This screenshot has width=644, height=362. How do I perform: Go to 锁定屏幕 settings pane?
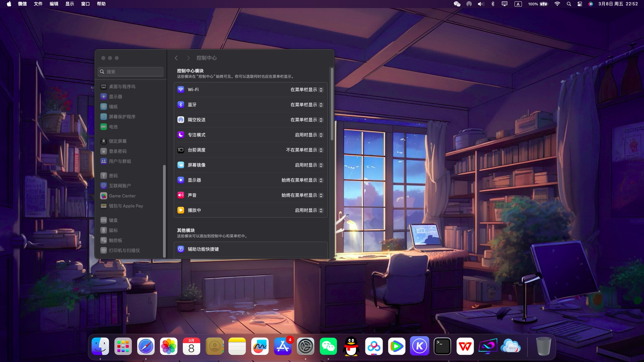pos(117,141)
